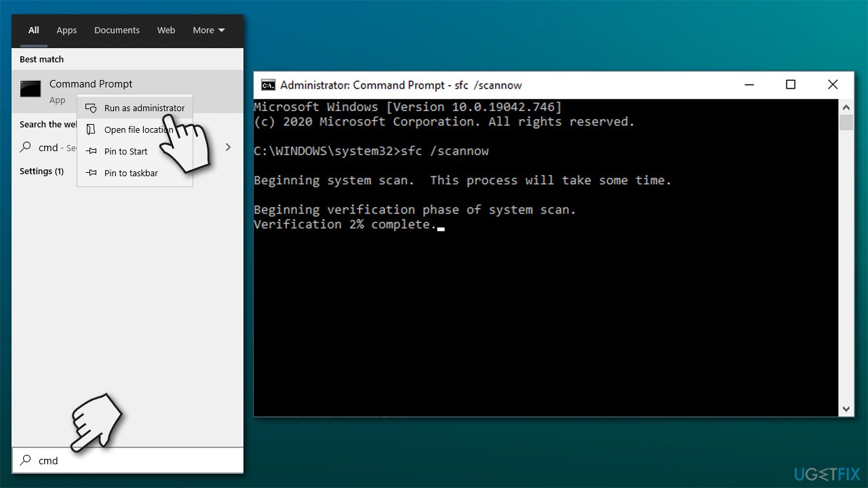This screenshot has width=868, height=488.
Task: Click the 'Verification 2% complete.' line
Action: click(x=346, y=224)
